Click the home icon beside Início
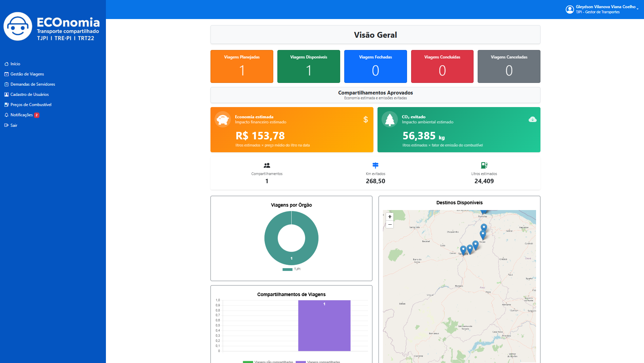Screen dimensions: 644x363 point(6,64)
